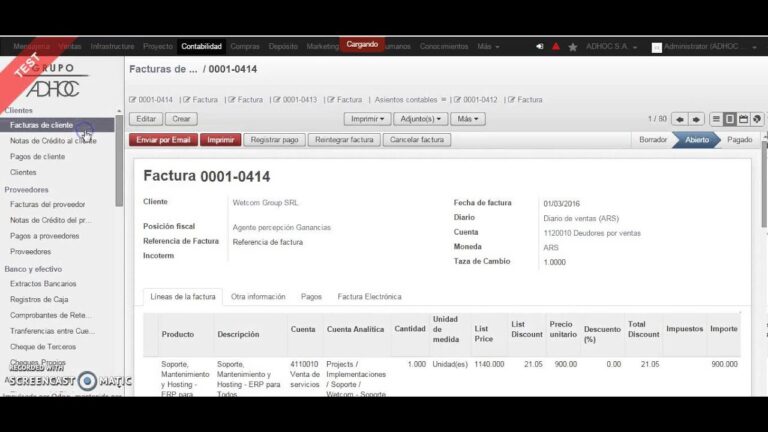Open the ADHOC S.A. company dropdown

pos(611,47)
